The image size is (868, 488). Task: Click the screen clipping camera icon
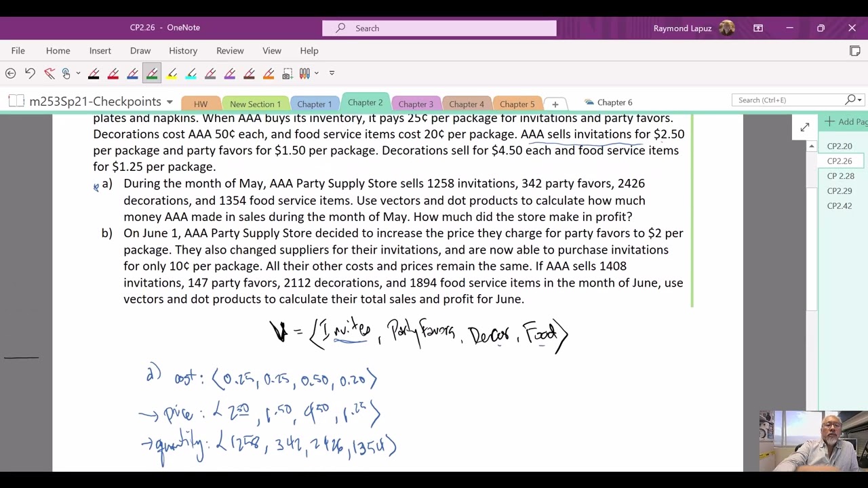(288, 73)
